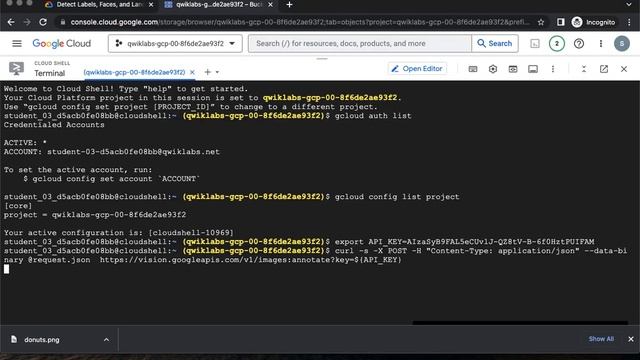This screenshot has width=640, height=360.
Task: Open the session information monitor icon
Action: [x=533, y=69]
